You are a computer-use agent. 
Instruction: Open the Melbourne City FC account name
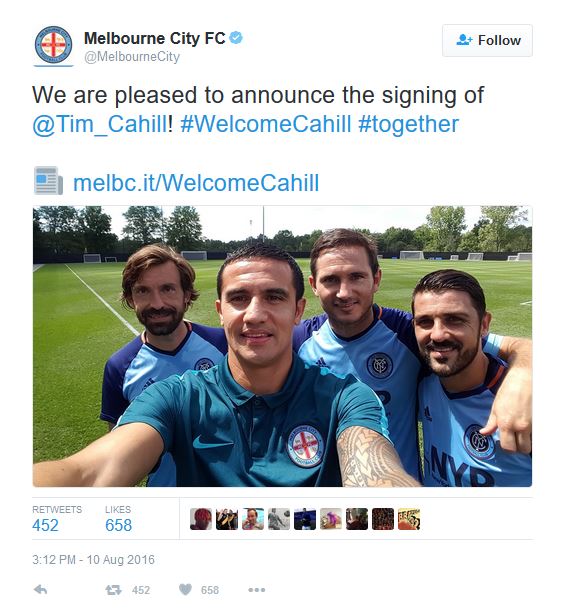point(155,38)
